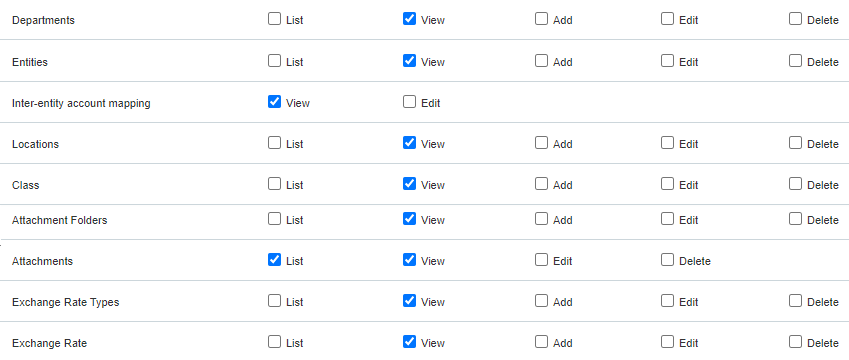Enable Edit for Inter-entity account mapping
Screen dimensions: 849x360
point(409,102)
